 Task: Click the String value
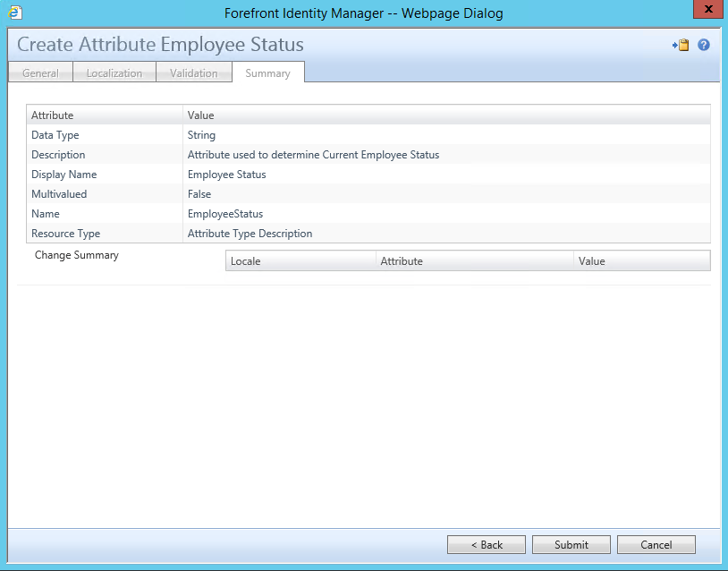[201, 135]
